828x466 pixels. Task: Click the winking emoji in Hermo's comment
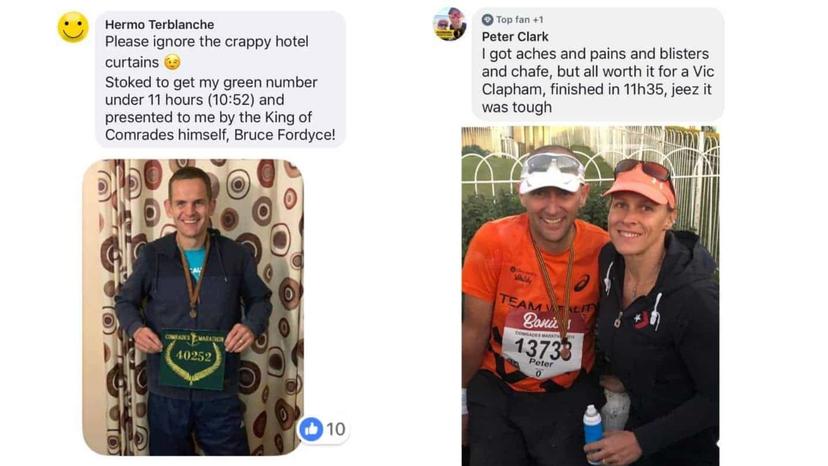pos(172,62)
